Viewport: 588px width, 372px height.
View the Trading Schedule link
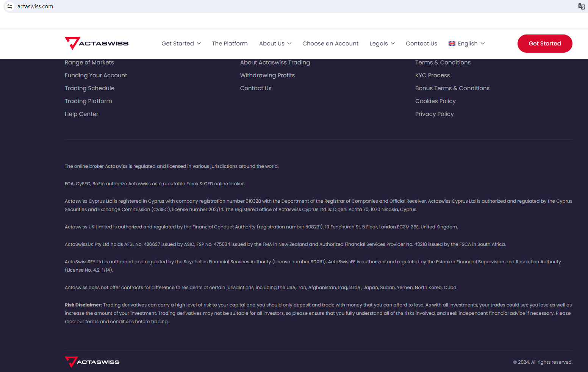click(89, 88)
